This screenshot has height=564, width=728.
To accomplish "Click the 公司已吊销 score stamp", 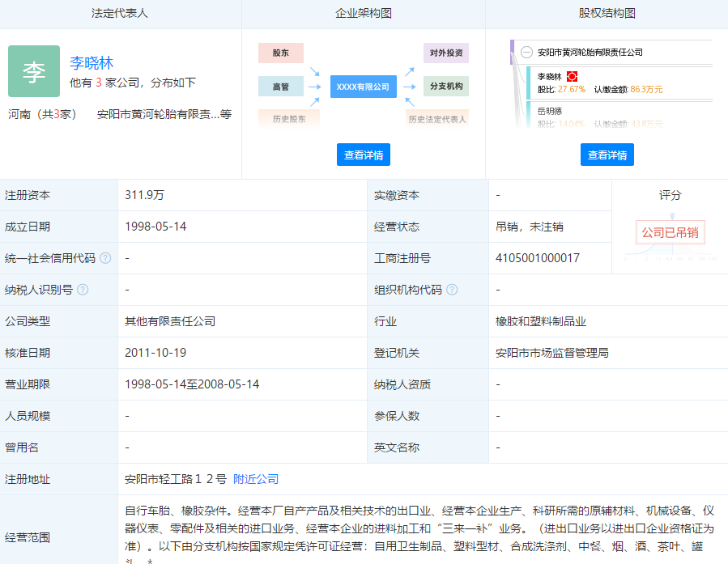I will coord(670,232).
